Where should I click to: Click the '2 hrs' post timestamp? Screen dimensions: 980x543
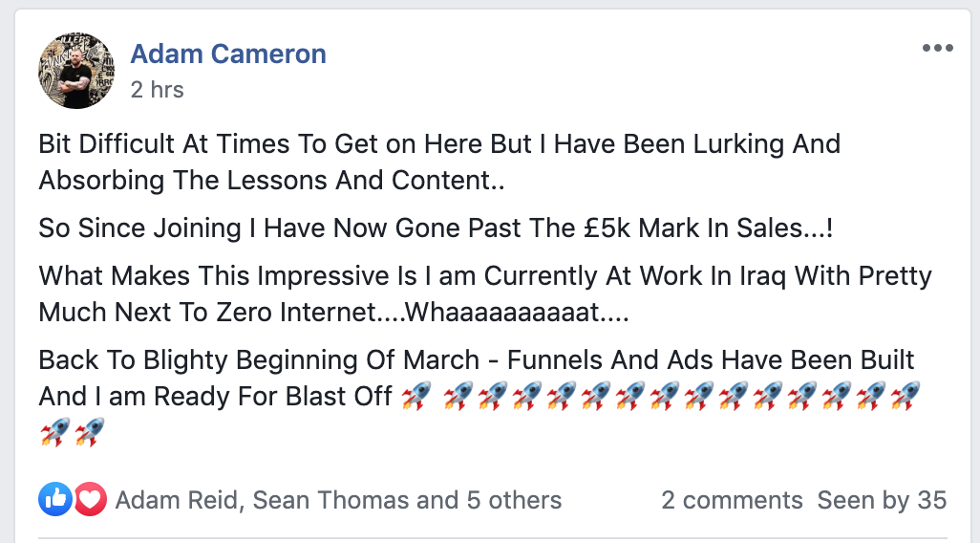tap(157, 90)
